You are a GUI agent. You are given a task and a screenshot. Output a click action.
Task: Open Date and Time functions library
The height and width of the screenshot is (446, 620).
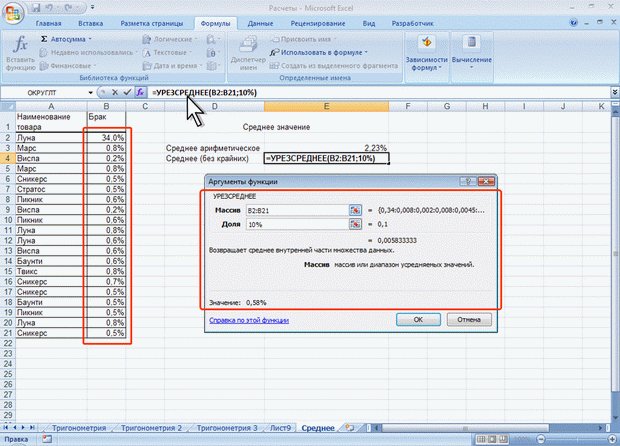172,66
